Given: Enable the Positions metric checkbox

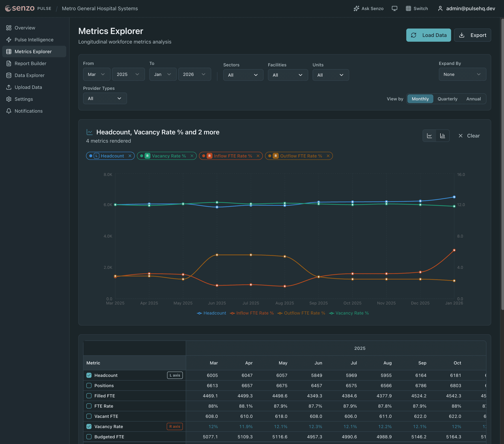Looking at the screenshot, I should (x=89, y=385).
